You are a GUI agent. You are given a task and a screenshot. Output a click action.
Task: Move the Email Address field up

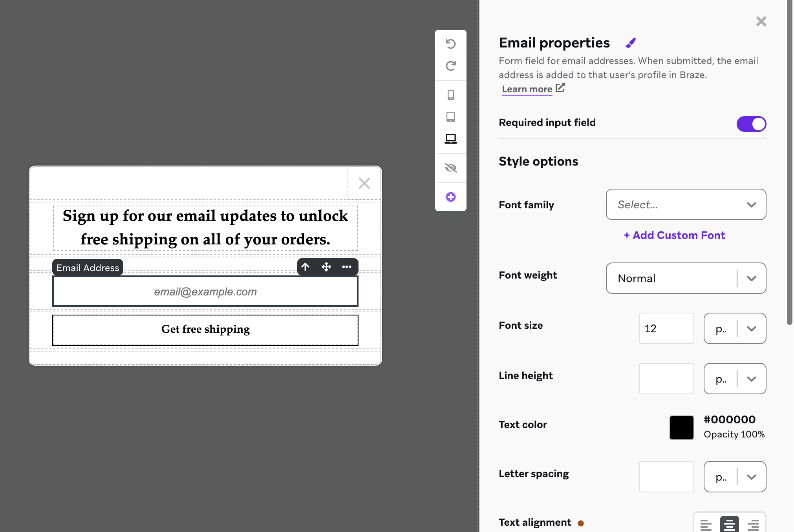305,267
